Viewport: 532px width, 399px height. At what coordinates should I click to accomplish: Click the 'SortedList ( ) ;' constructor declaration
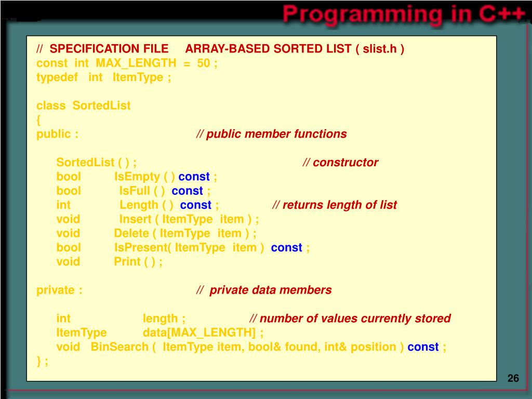pos(96,162)
